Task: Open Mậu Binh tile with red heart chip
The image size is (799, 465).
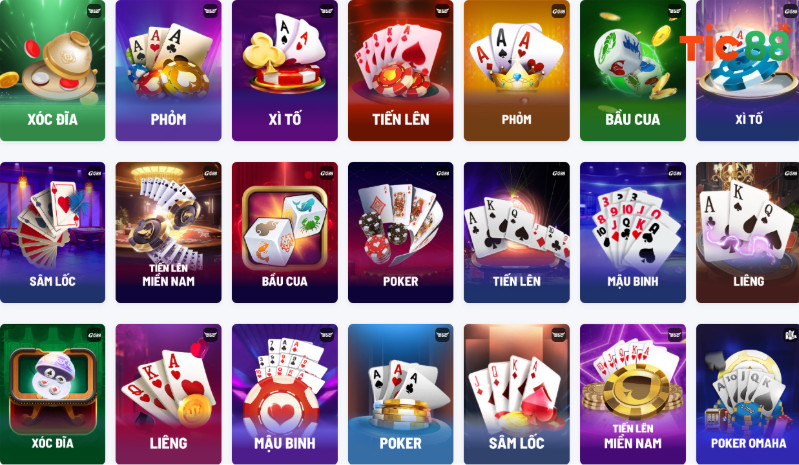Action: [x=285, y=394]
